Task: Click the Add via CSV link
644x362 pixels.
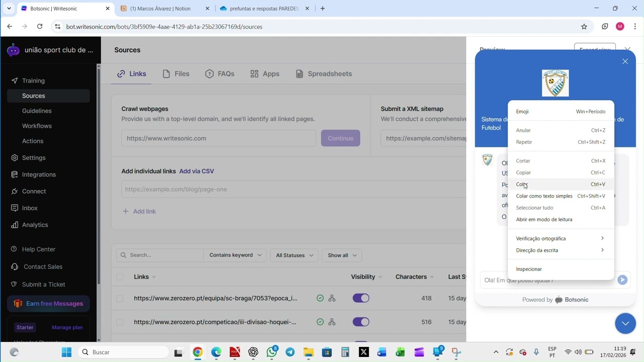Action: coord(197,171)
